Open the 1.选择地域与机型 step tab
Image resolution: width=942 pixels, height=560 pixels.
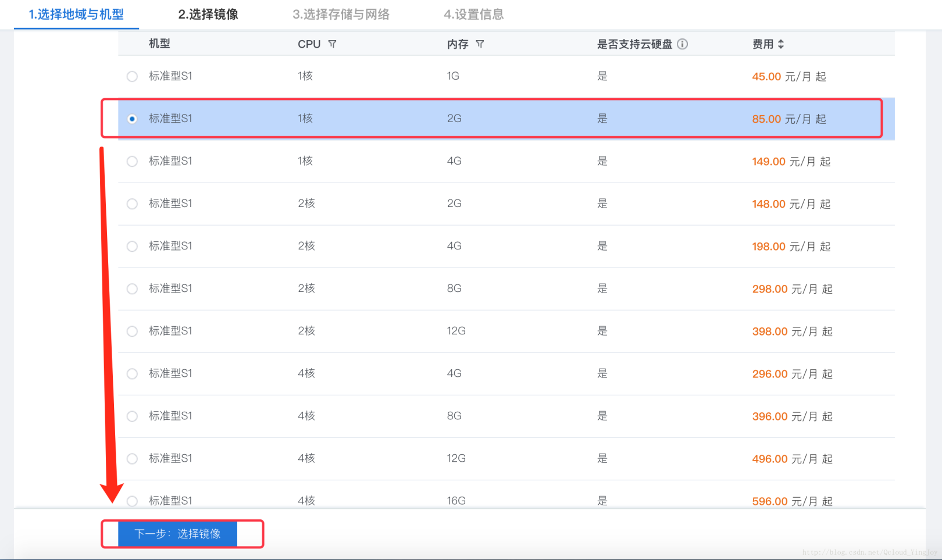point(76,15)
